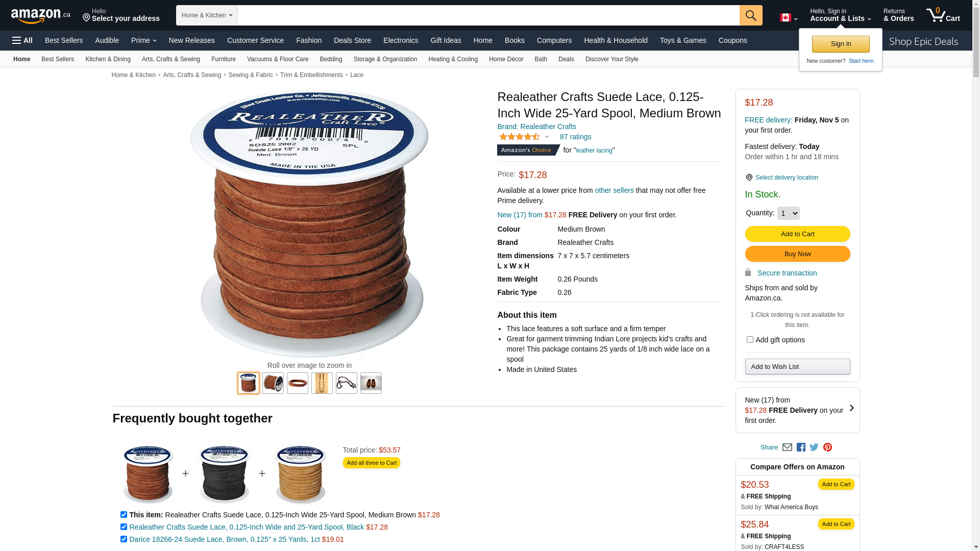
Task: Share product via email icon
Action: [x=787, y=447]
